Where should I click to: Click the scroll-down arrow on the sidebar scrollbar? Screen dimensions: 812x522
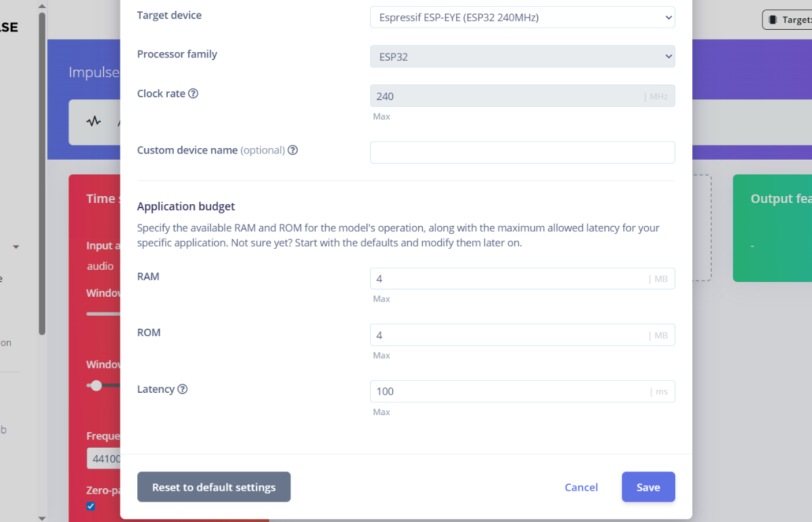pyautogui.click(x=42, y=517)
